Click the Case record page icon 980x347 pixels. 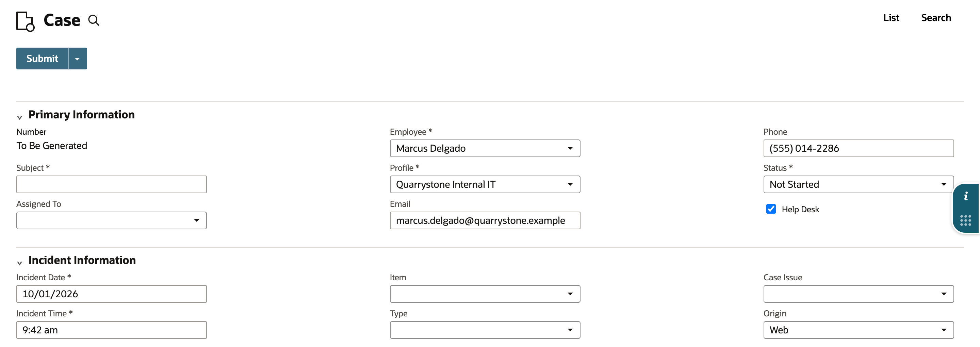[26, 21]
